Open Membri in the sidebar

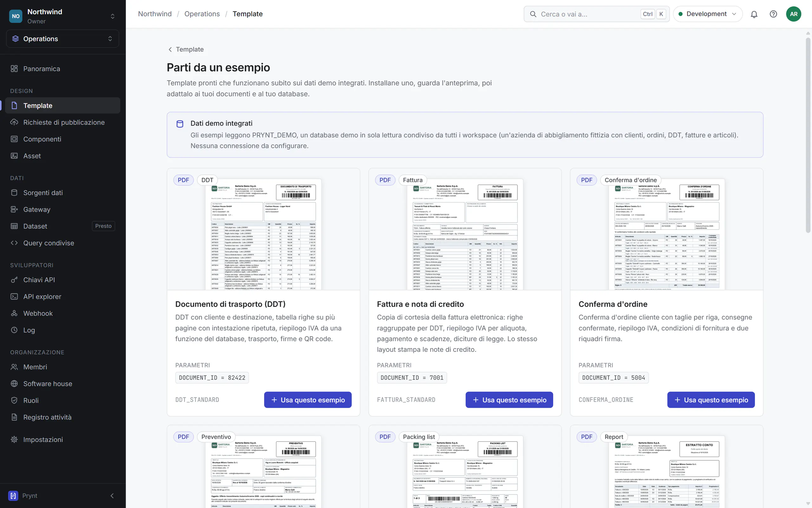click(x=63, y=367)
